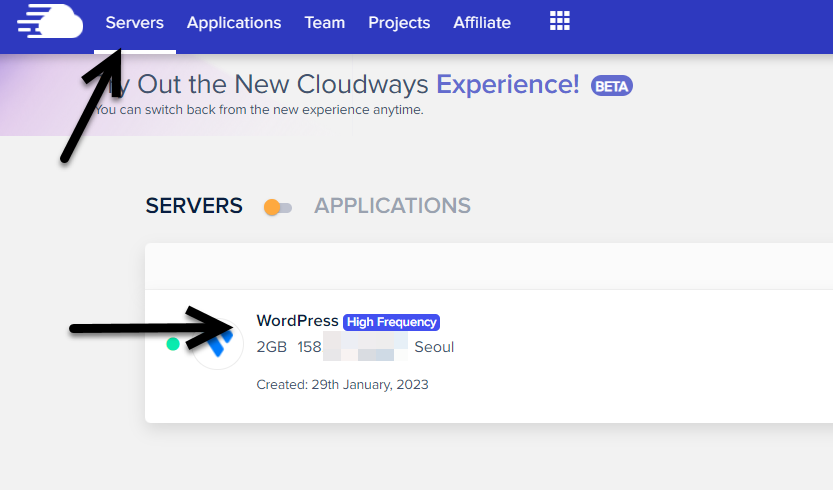Click the 'switch back from the new experience' text
833x490 pixels.
pos(259,110)
